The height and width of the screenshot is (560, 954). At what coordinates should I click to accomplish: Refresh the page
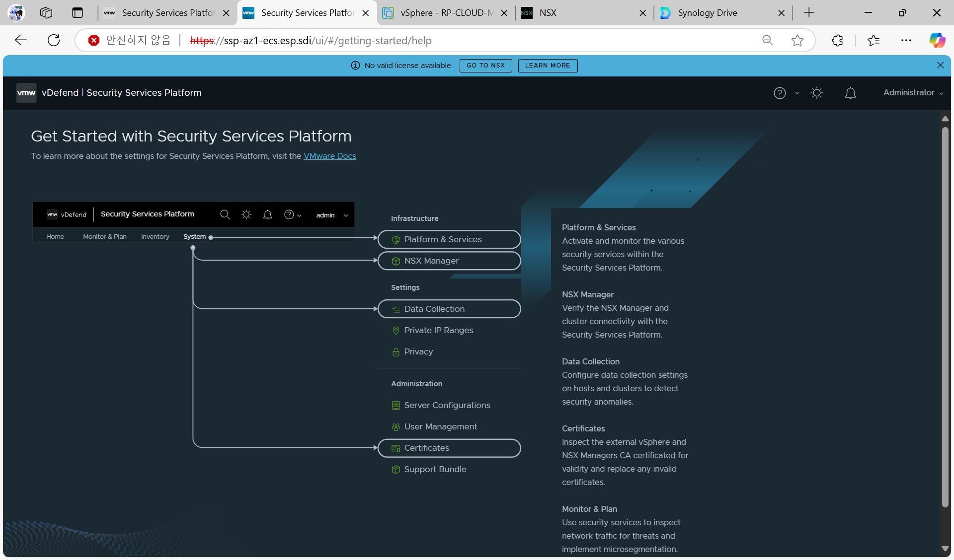54,40
